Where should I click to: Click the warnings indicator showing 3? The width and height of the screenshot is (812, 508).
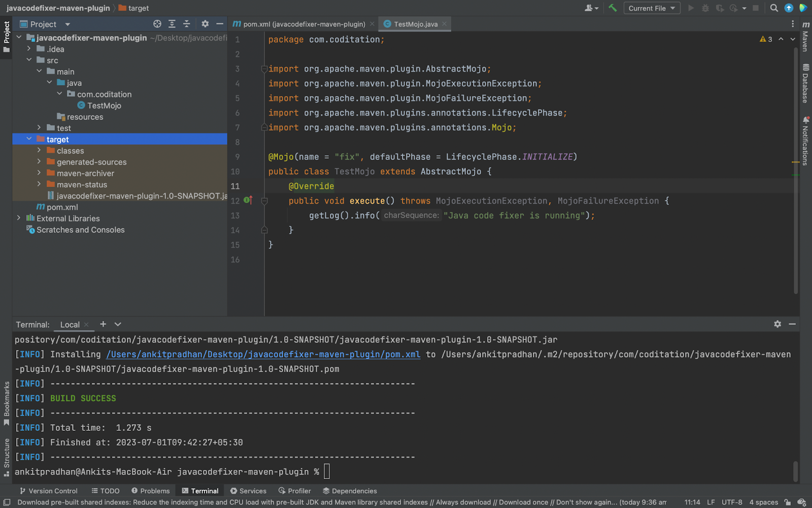[766, 39]
